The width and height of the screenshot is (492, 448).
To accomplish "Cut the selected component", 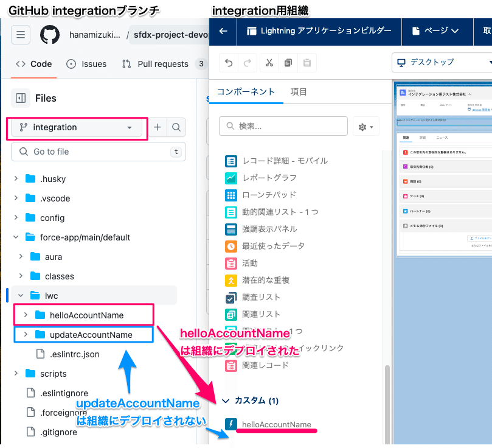I will click(269, 63).
